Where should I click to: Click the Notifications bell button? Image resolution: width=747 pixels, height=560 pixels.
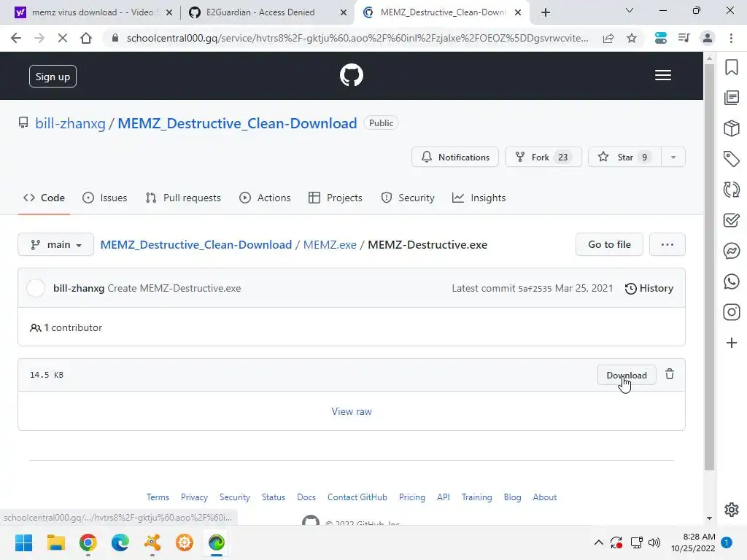tap(455, 157)
